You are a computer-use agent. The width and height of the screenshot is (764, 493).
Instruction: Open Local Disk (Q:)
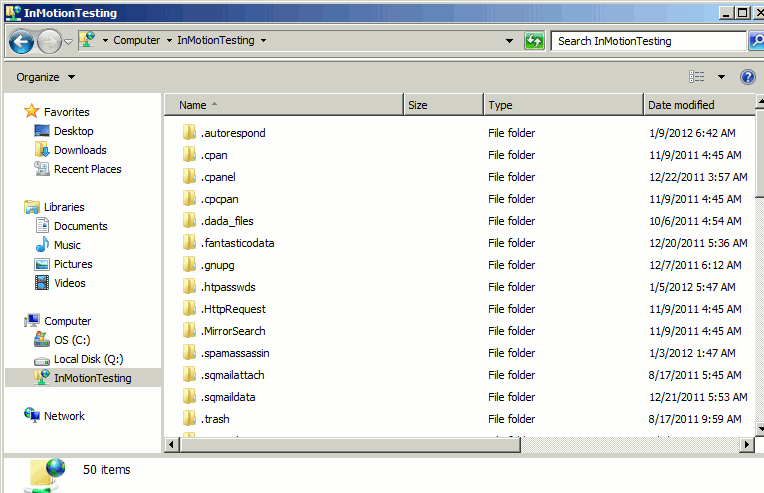pos(88,359)
